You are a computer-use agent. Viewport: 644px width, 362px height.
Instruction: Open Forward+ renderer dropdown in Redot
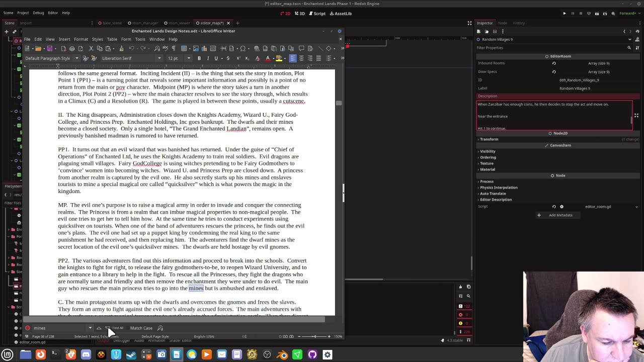629,14
